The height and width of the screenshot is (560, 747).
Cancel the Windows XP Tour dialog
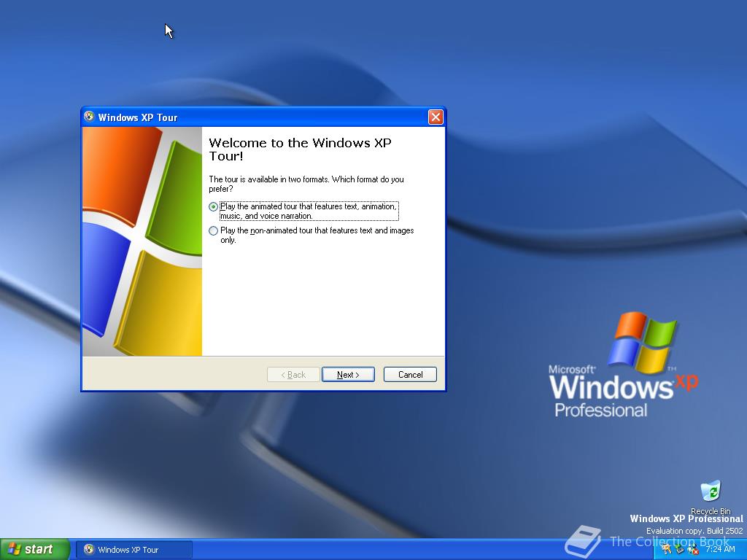click(410, 375)
